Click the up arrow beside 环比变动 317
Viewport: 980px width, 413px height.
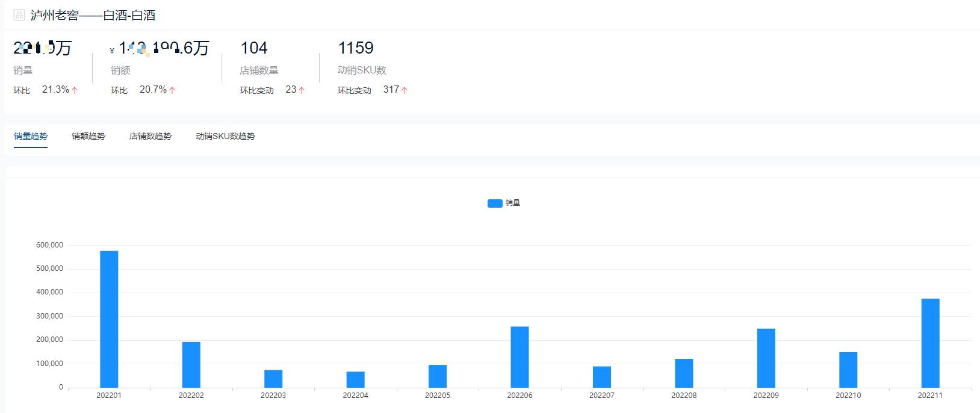coord(405,90)
